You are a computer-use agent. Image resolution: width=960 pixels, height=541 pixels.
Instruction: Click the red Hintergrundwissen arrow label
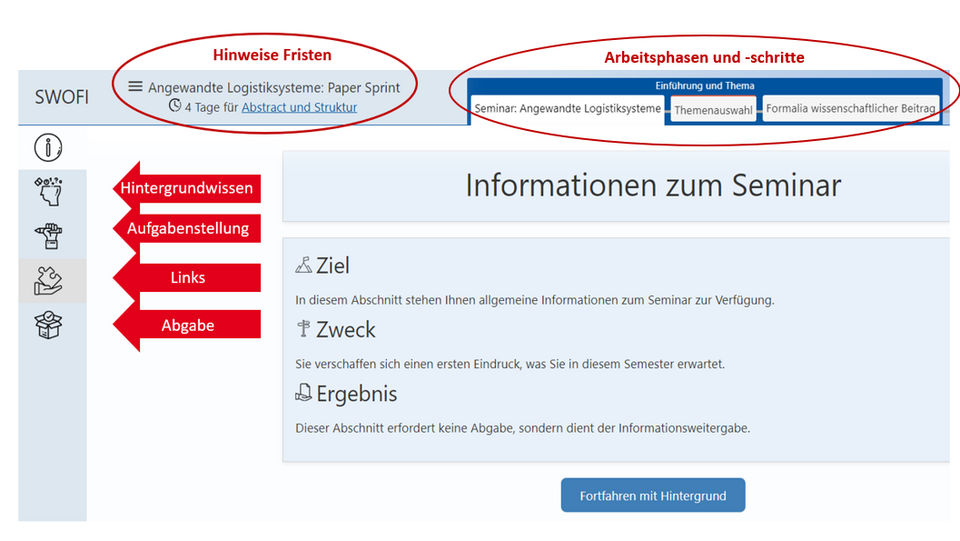(x=186, y=188)
